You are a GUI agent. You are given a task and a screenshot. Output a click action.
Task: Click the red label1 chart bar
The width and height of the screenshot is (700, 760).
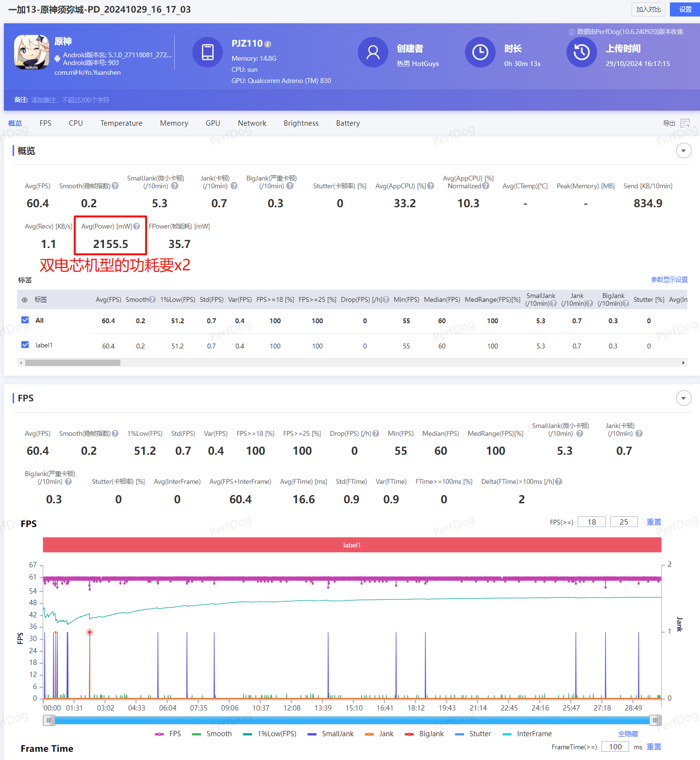coord(352,545)
